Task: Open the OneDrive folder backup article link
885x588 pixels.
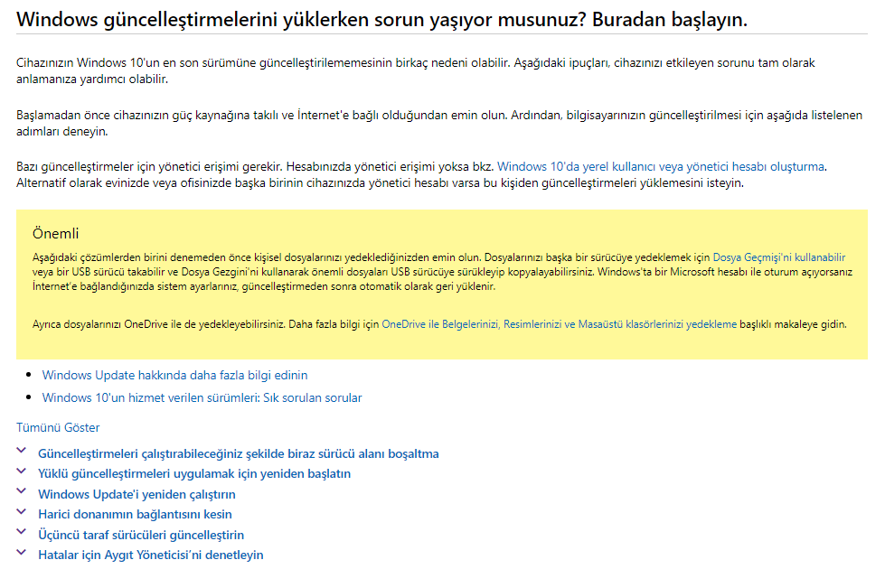Action: coord(559,324)
